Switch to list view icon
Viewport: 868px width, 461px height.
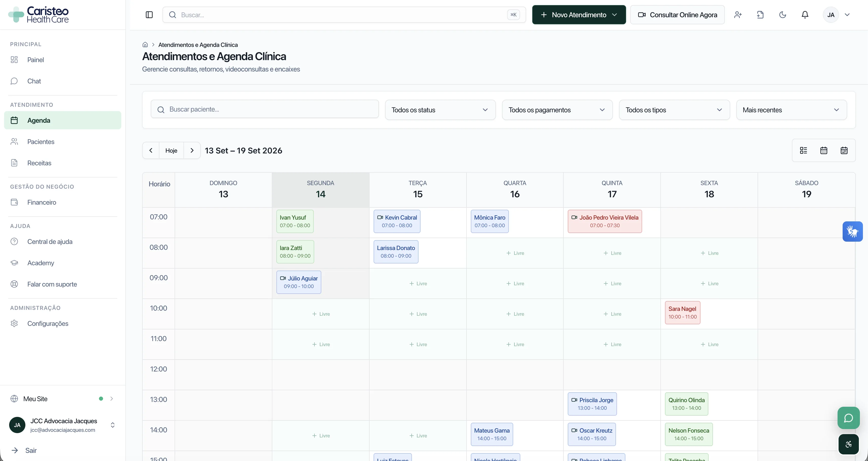click(804, 151)
